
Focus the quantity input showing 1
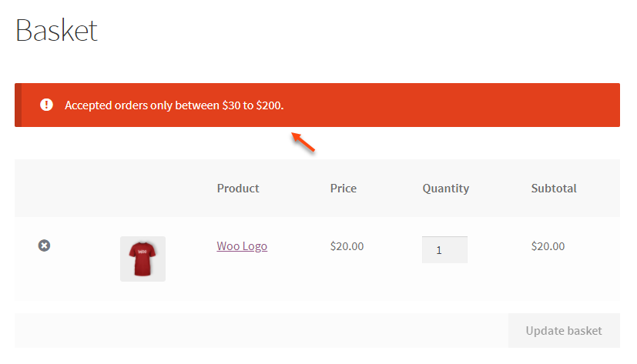pos(444,249)
